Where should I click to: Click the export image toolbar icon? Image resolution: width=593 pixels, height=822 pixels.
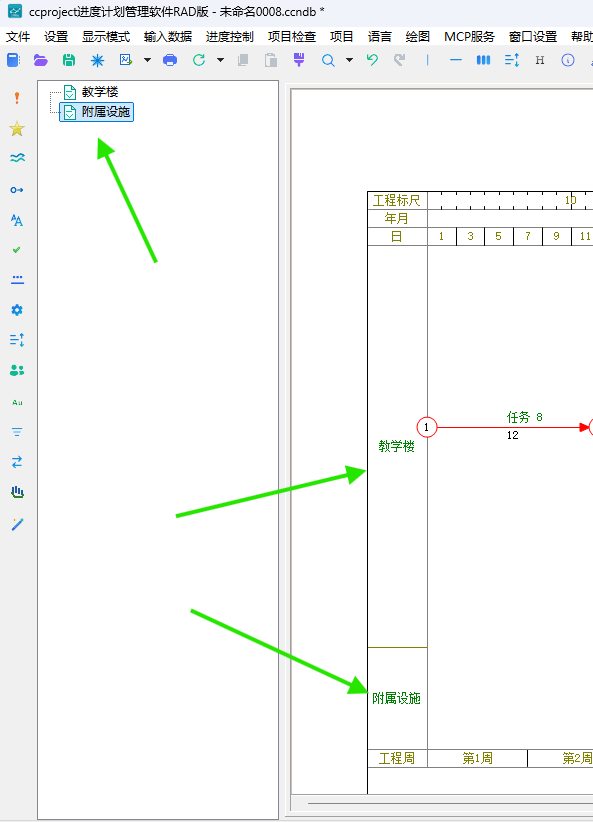pos(126,60)
